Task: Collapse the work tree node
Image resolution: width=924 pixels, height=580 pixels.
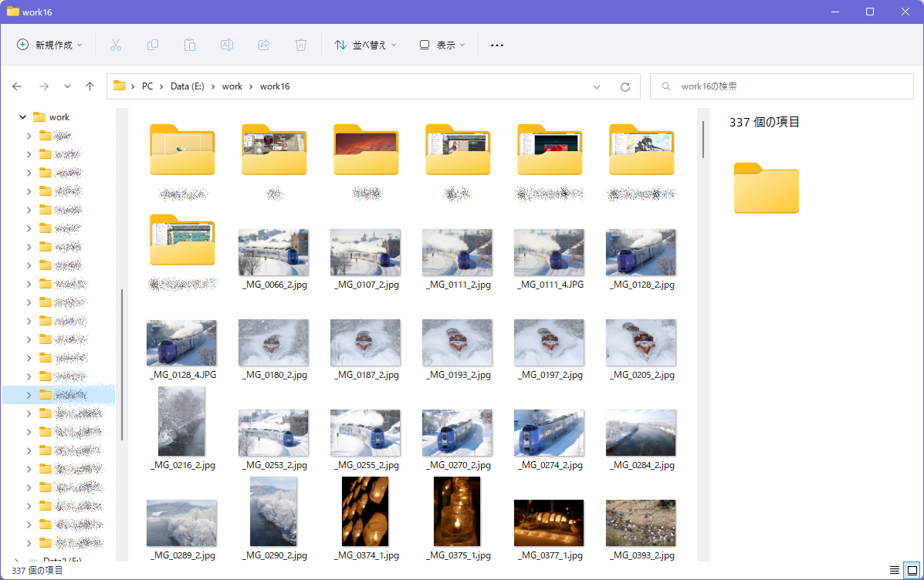Action: pyautogui.click(x=23, y=117)
